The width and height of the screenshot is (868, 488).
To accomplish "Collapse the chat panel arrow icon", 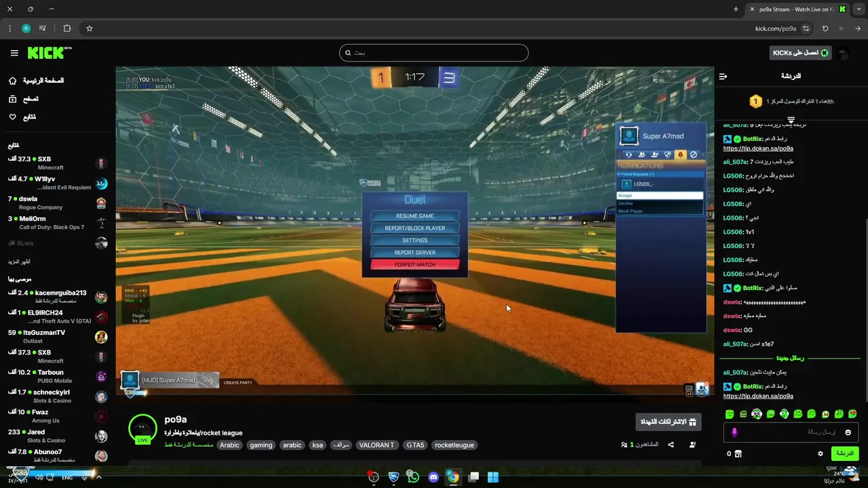I will [x=723, y=77].
